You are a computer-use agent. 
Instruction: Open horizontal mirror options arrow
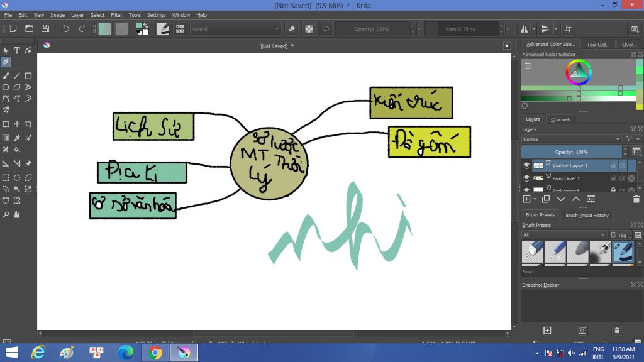534,29
